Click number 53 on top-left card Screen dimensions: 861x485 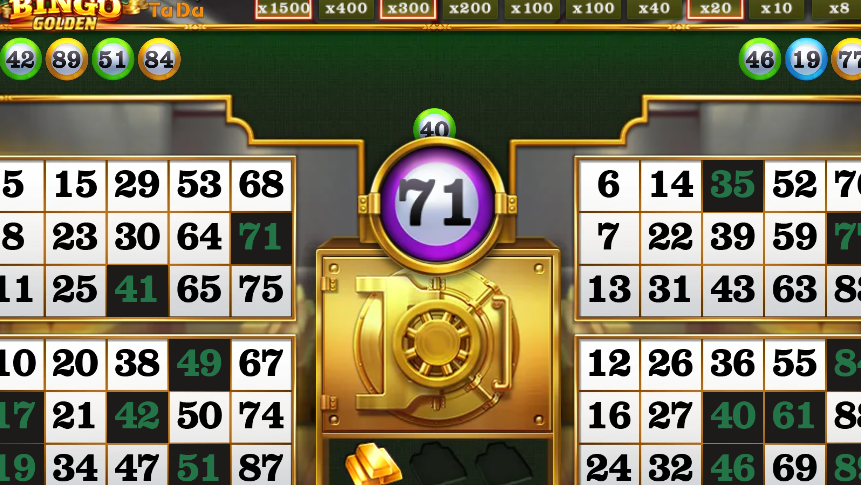[199, 185]
